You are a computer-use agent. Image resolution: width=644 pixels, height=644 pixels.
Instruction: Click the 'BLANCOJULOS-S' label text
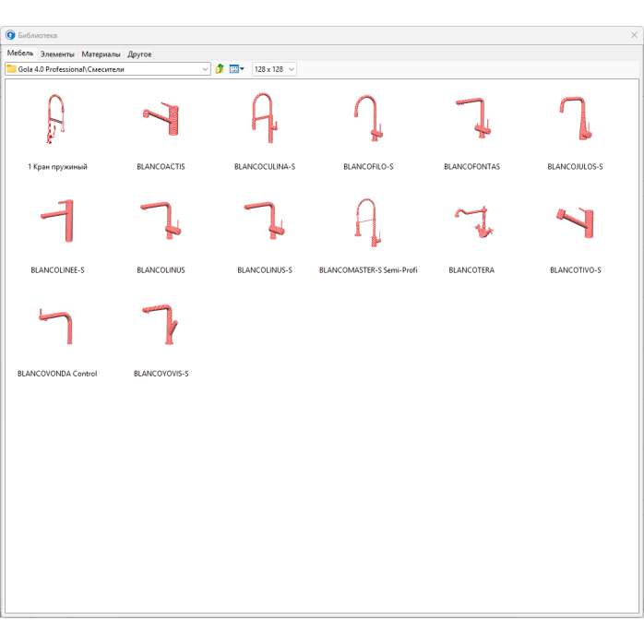point(575,166)
